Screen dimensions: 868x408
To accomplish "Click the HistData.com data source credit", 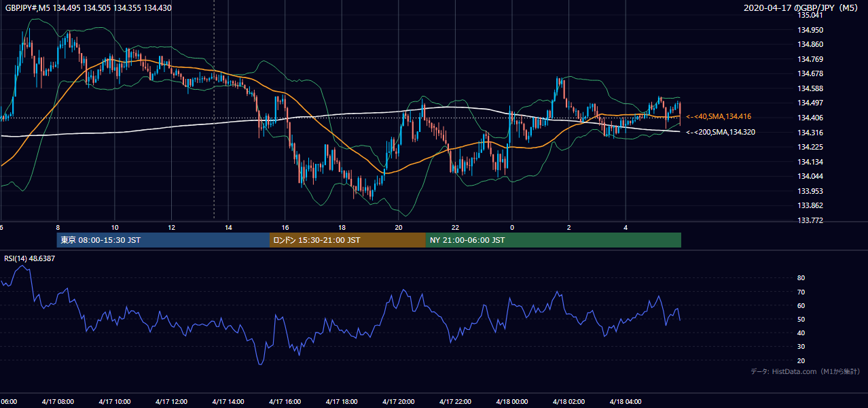I will 806,371.
